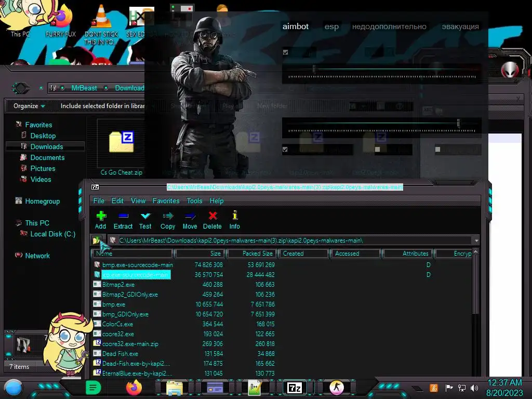532x399 pixels.
Task: Click the first aimbot slider handle
Action: point(314,69)
